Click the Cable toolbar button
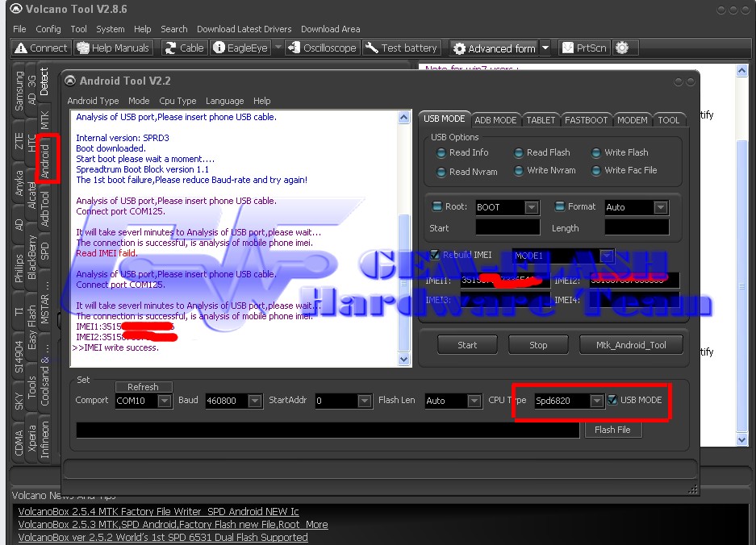Image resolution: width=756 pixels, height=545 pixels. (x=184, y=48)
